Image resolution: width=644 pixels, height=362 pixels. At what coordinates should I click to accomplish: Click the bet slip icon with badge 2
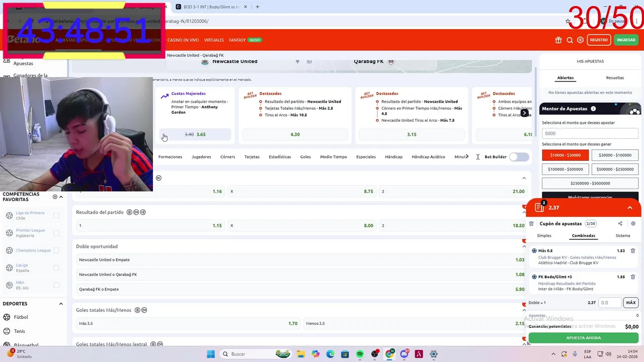pyautogui.click(x=540, y=207)
